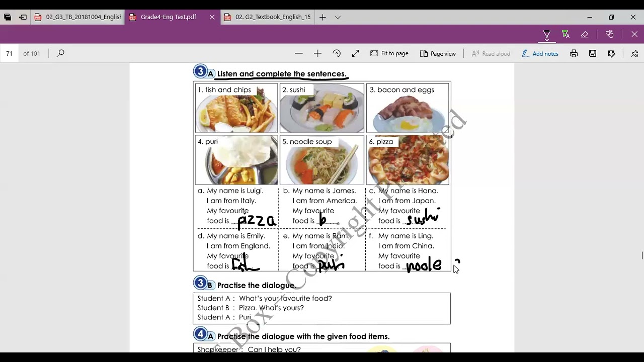Click the text 'My name is Luigi.'
This screenshot has width=644, height=362.
tap(235, 191)
